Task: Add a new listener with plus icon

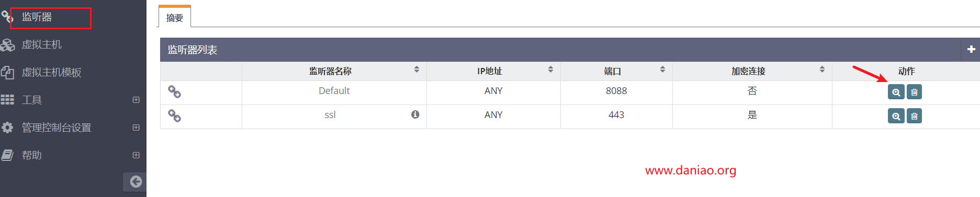Action: click(971, 49)
